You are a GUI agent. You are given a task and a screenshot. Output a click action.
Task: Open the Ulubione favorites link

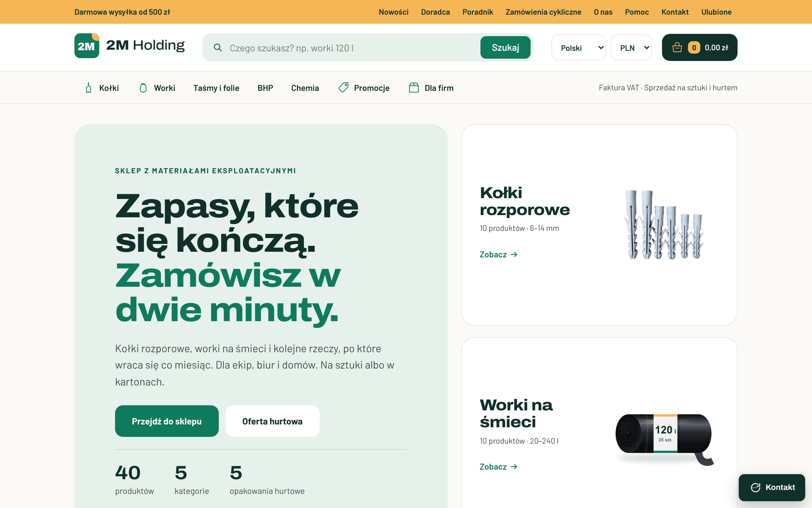pos(716,12)
